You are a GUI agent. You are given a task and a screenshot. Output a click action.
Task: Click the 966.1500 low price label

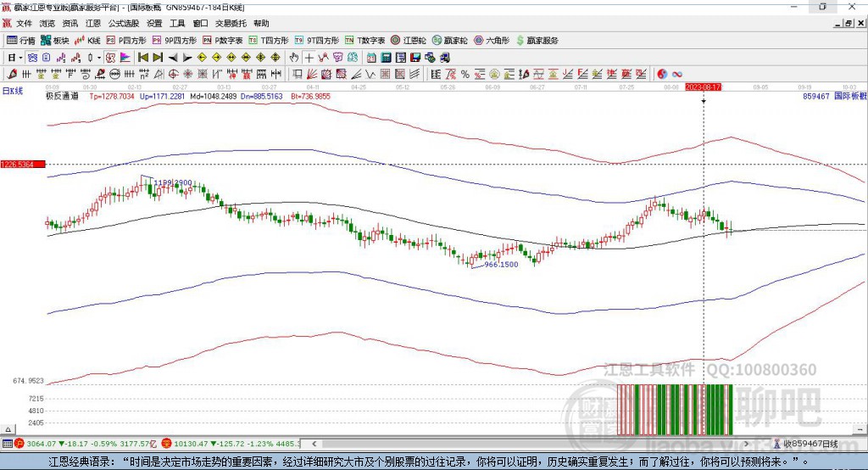[x=502, y=265]
